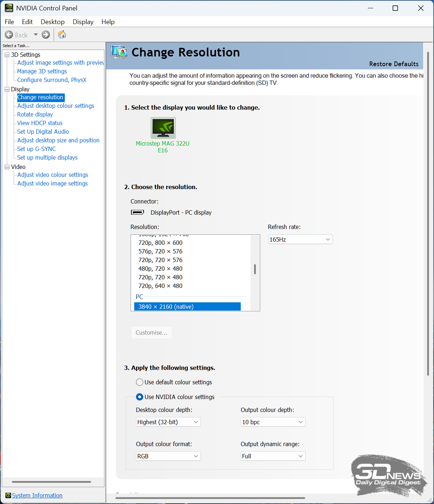Image resolution: width=434 pixels, height=504 pixels.
Task: Open the Desktop colour depth dropdown
Action: coord(168,422)
